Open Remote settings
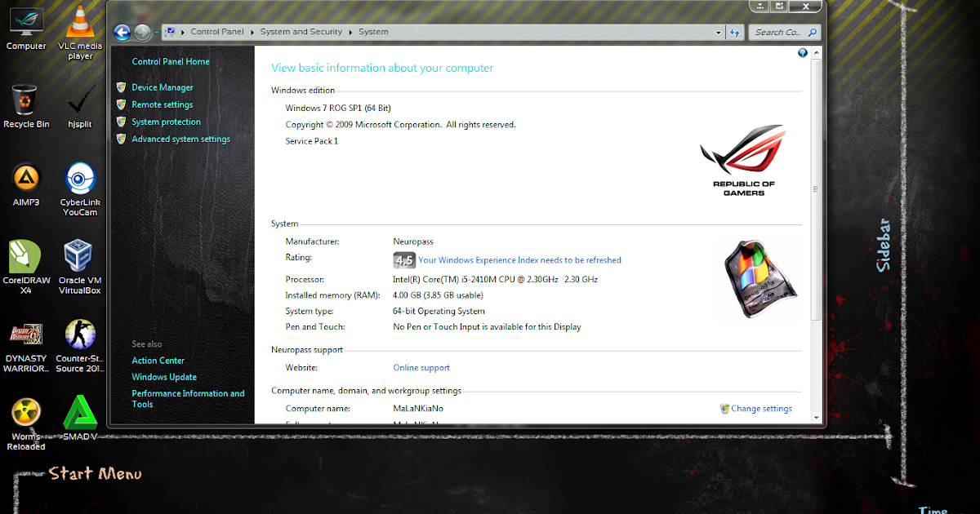The width and height of the screenshot is (980, 514). 163,104
